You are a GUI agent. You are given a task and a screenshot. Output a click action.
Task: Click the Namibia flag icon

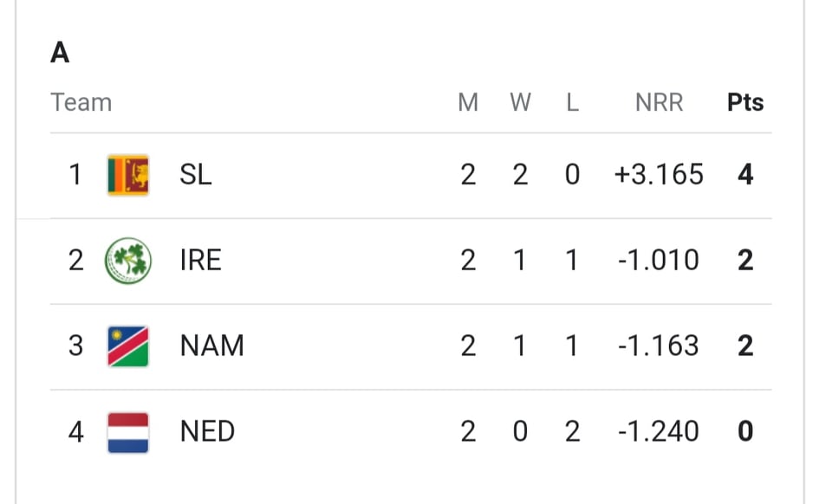point(128,346)
